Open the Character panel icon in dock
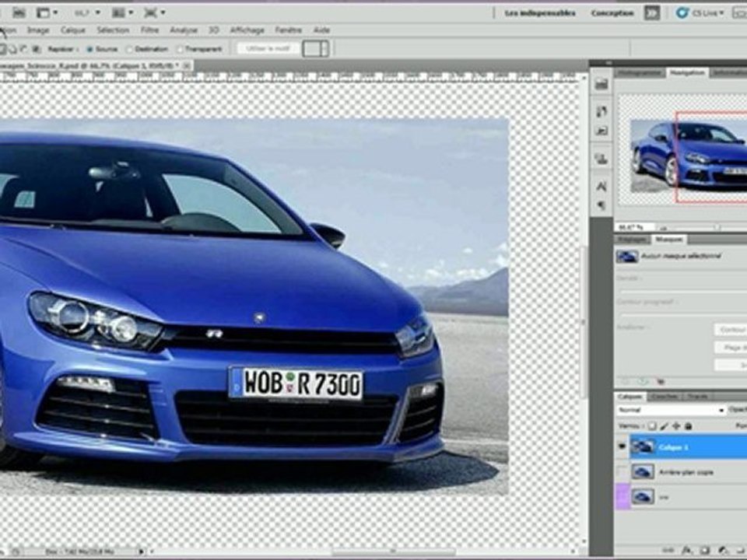 click(x=601, y=186)
